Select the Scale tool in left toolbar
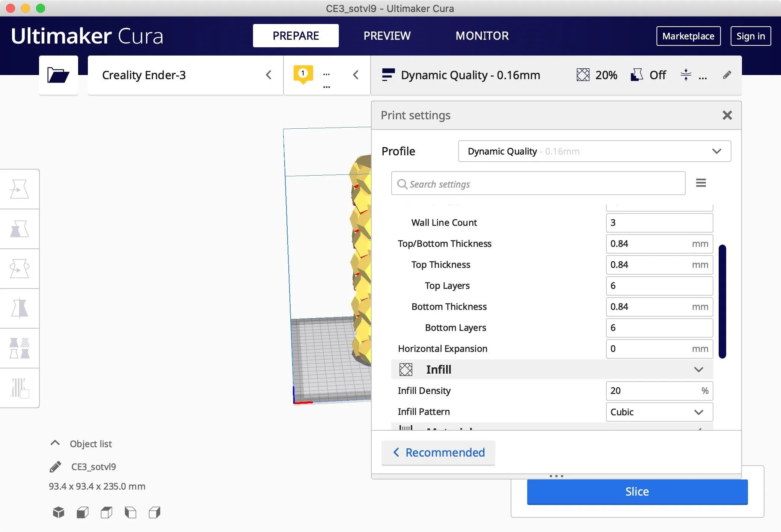This screenshot has height=532, width=781. click(20, 229)
